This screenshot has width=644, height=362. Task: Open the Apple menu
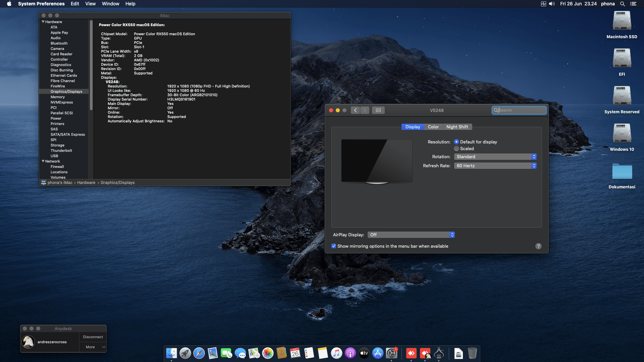(x=9, y=4)
